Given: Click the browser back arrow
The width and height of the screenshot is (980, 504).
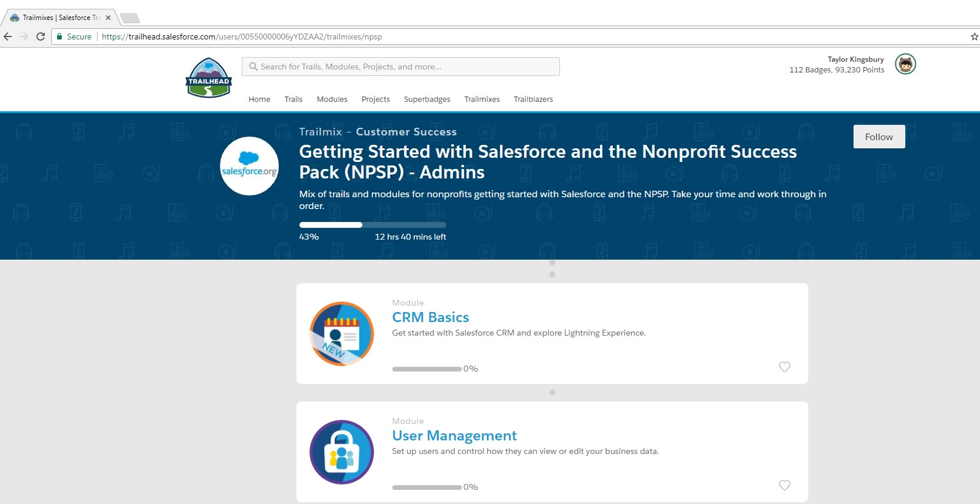Looking at the screenshot, I should 8,37.
